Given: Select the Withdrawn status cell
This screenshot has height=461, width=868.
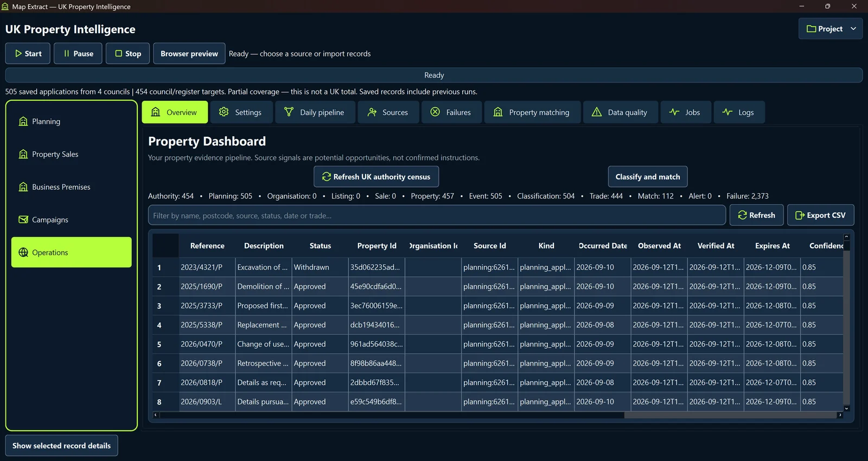Looking at the screenshot, I should click(320, 267).
